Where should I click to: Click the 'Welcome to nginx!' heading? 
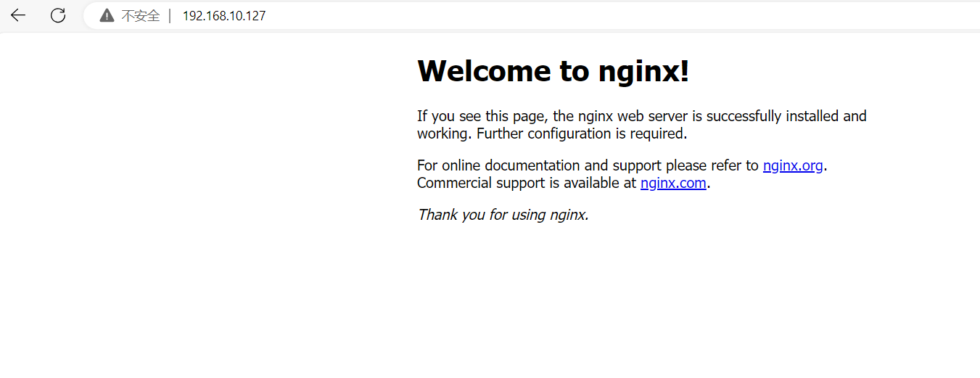click(x=553, y=71)
